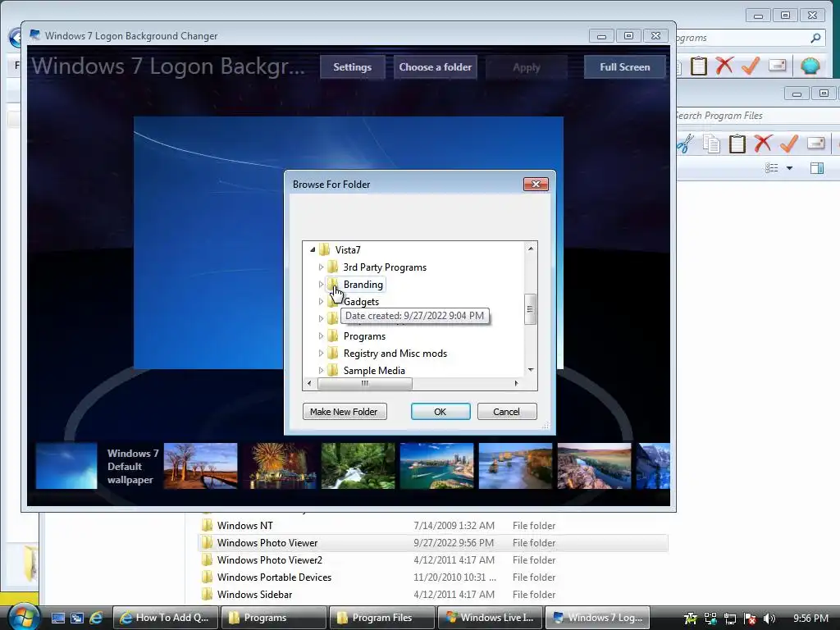Click the Search Program Files field
The image size is (840, 630).
click(756, 116)
